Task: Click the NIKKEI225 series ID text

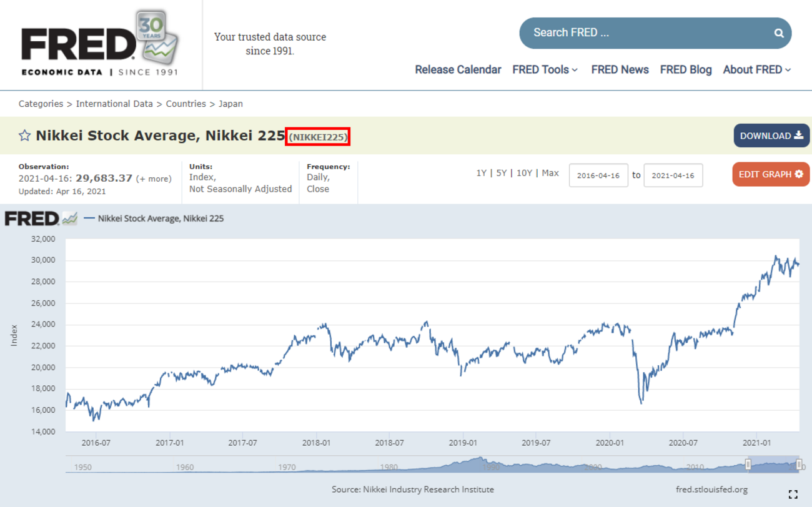Action: 318,137
